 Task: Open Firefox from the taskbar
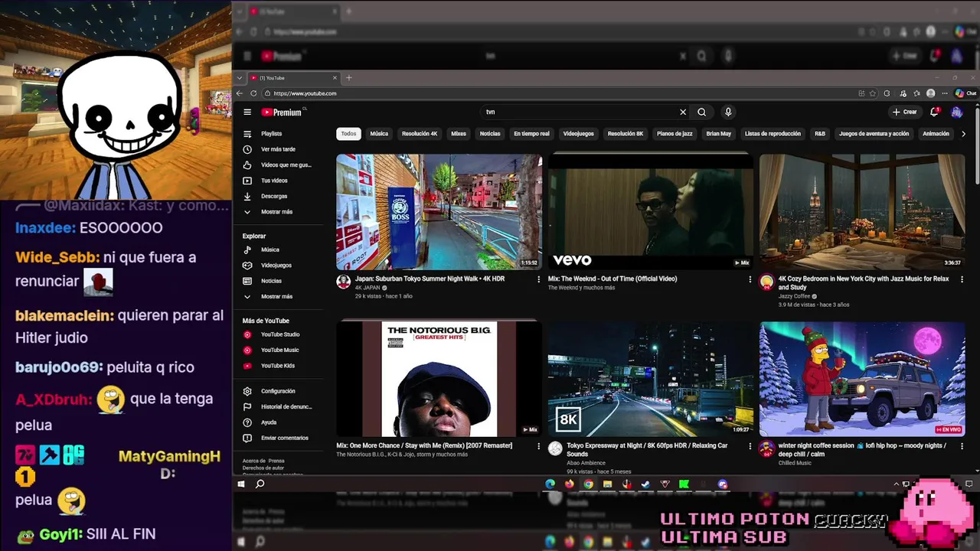point(569,484)
